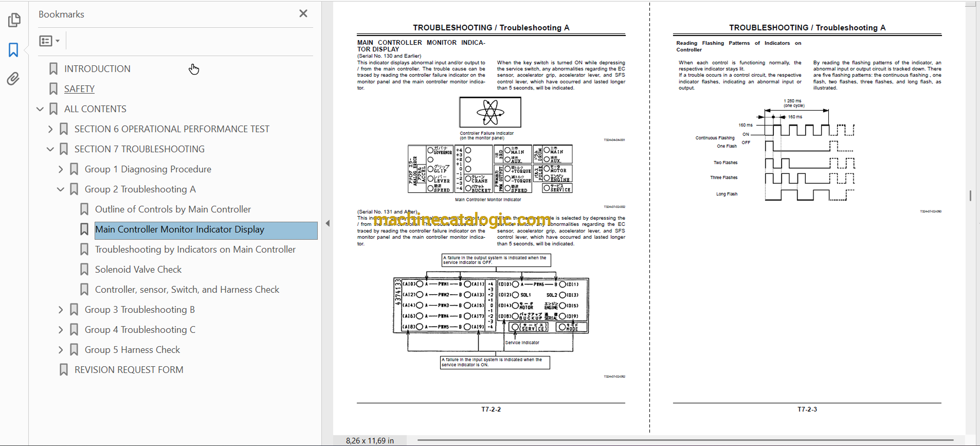Collapse the ALL CONTENTS bookmark tree
This screenshot has height=446, width=980.
pyautogui.click(x=40, y=109)
